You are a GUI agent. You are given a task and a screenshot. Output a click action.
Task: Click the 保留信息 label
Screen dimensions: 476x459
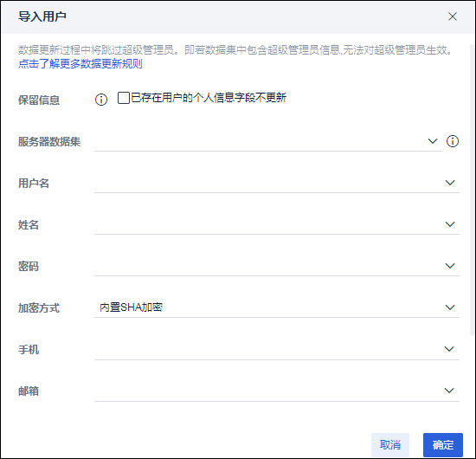point(39,100)
